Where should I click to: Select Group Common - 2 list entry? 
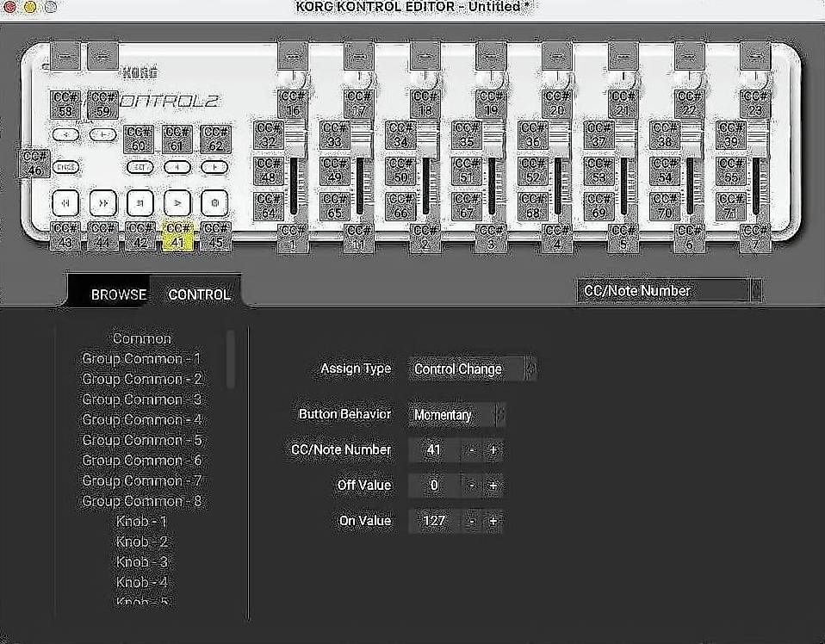point(141,380)
